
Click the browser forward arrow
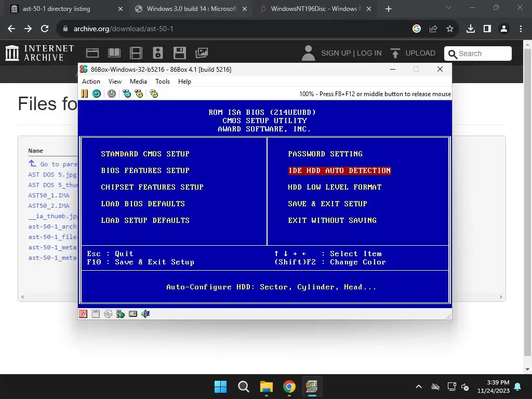(28, 29)
